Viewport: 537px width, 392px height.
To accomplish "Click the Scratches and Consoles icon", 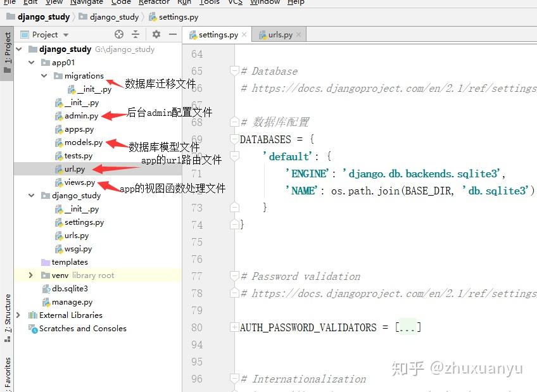I will coord(32,328).
